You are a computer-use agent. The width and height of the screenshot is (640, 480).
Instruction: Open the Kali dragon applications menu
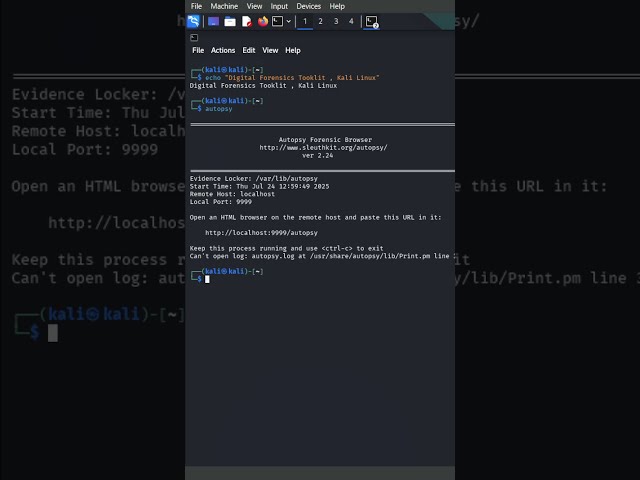[x=193, y=21]
